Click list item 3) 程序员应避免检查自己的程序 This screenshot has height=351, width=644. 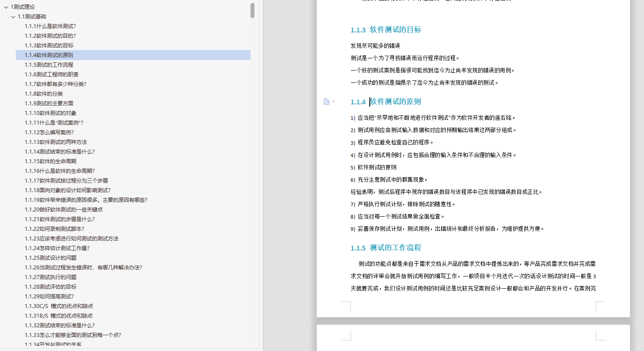(392, 143)
